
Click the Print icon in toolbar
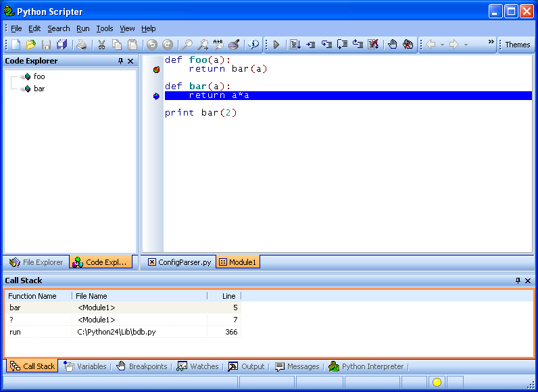(x=81, y=45)
